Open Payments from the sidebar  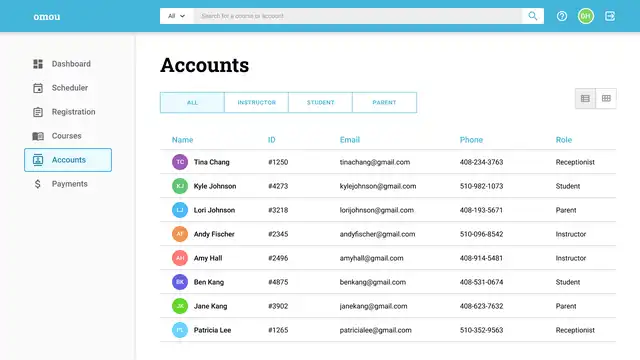click(x=68, y=184)
